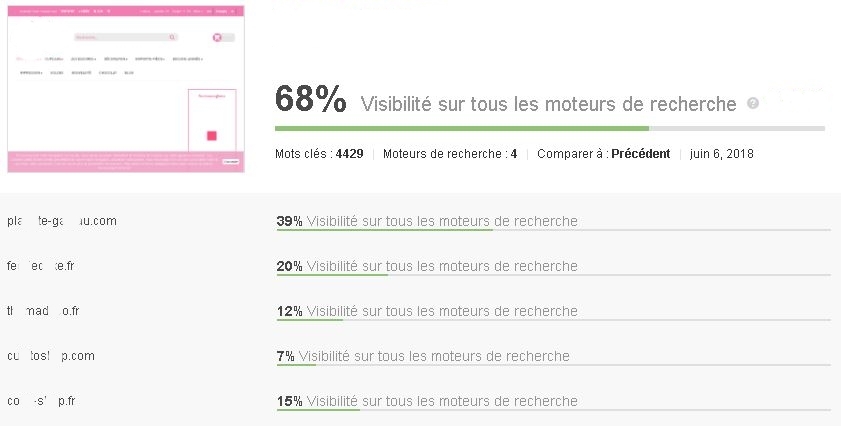Click the Mots clés 4429 count
This screenshot has height=426, width=841.
[319, 154]
